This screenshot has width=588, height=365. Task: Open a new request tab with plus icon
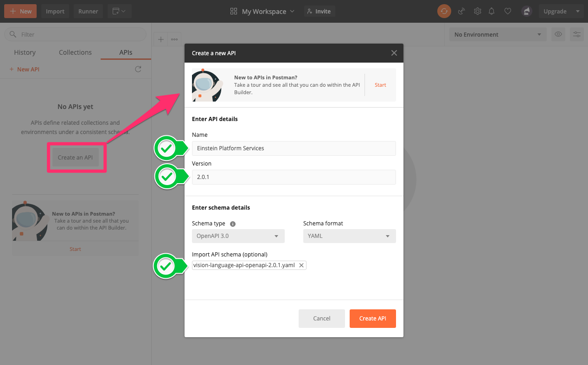161,39
